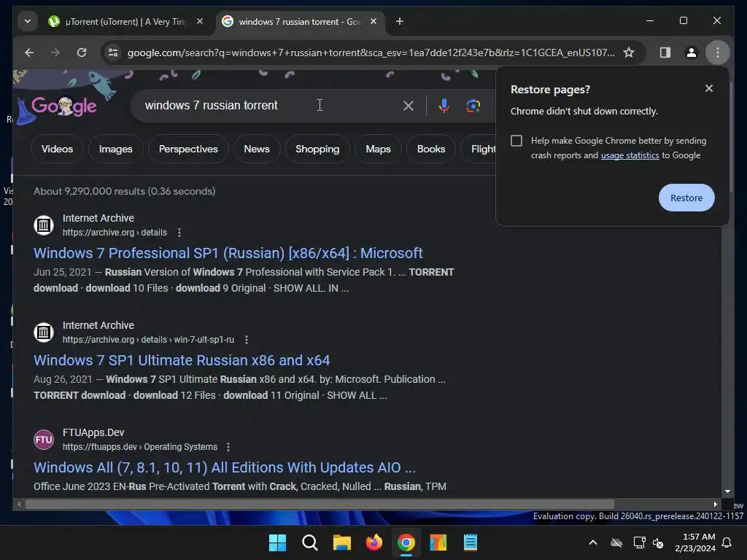Click Chrome icon in taskbar
Image resolution: width=747 pixels, height=560 pixels.
click(406, 542)
